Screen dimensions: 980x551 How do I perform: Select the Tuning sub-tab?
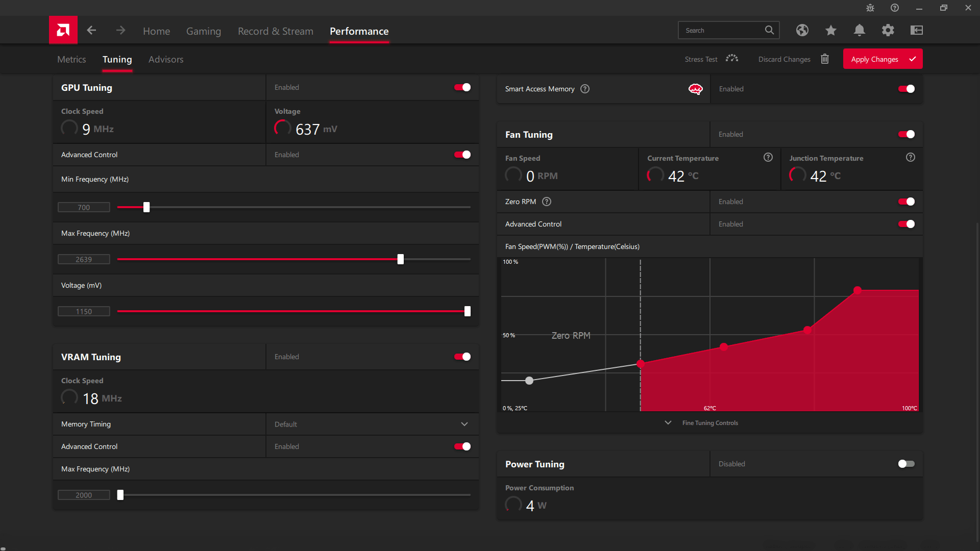117,59
